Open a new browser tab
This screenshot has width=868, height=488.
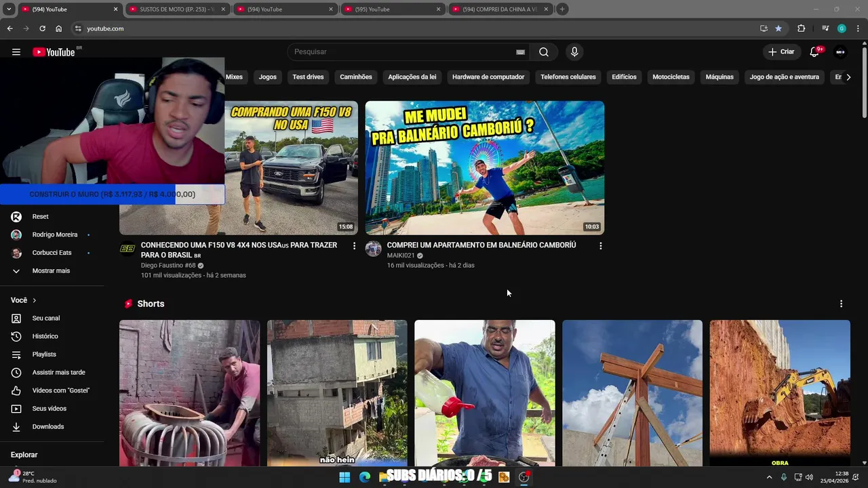(562, 9)
